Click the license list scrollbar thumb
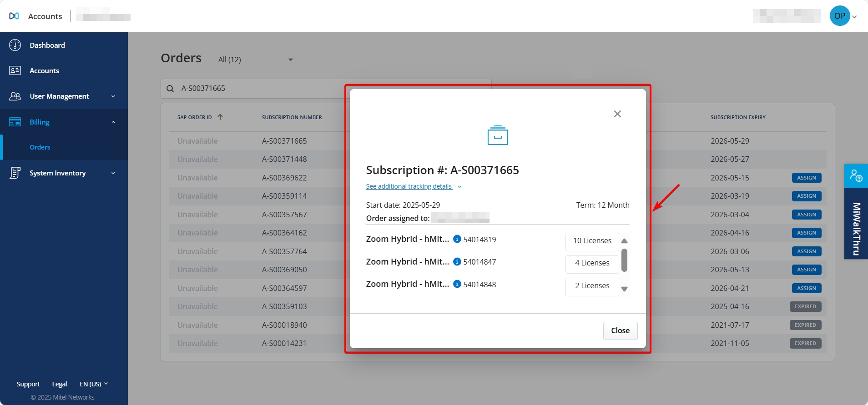The width and height of the screenshot is (868, 405). 625,260
